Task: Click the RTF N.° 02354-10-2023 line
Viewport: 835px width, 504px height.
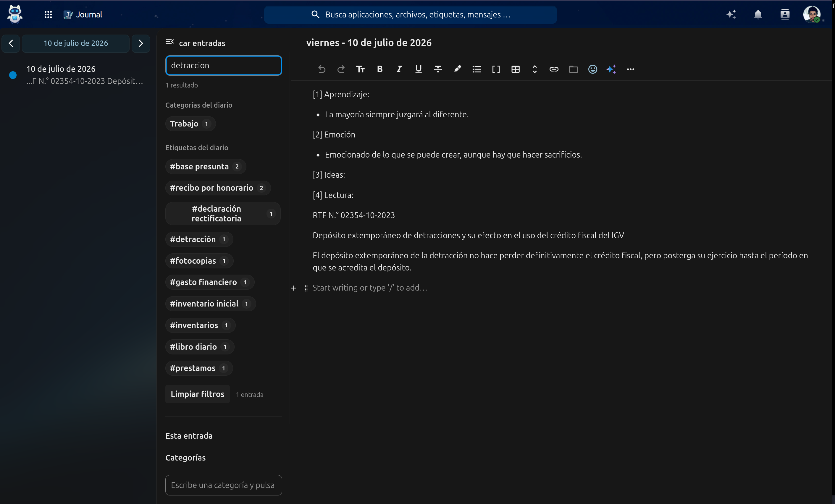Action: tap(354, 215)
